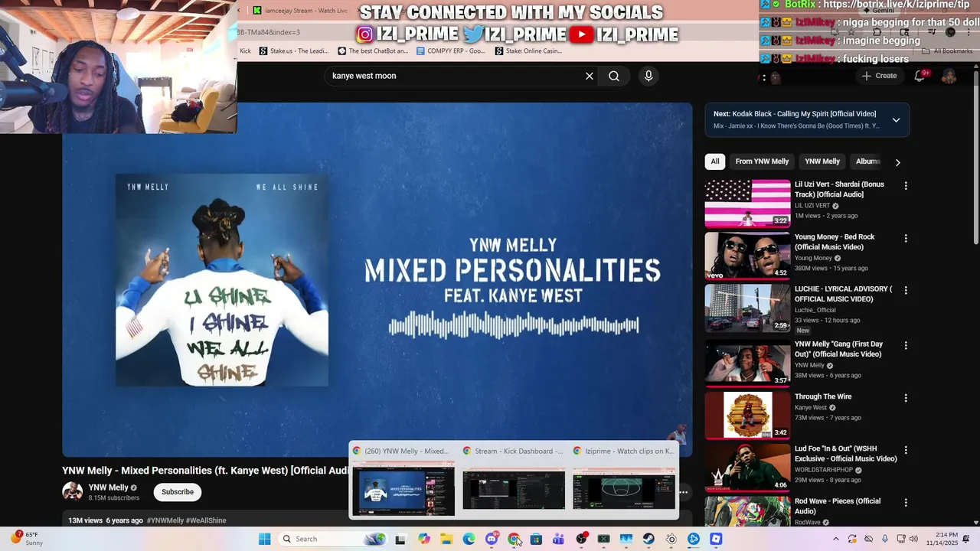
Task: Select the Albums filter chip
Action: tap(868, 161)
